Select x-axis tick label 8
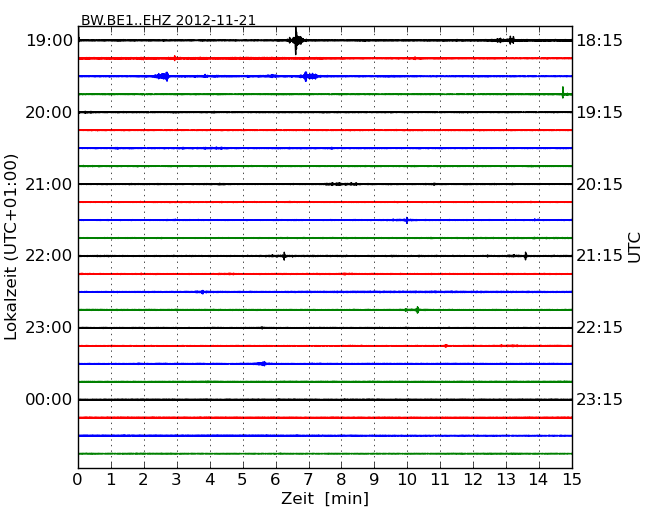 click(341, 479)
